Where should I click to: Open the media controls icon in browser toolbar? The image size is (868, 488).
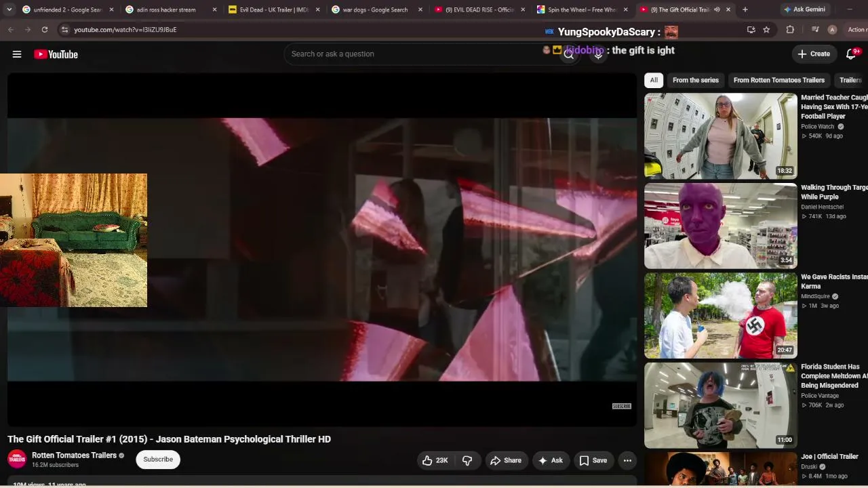815,30
